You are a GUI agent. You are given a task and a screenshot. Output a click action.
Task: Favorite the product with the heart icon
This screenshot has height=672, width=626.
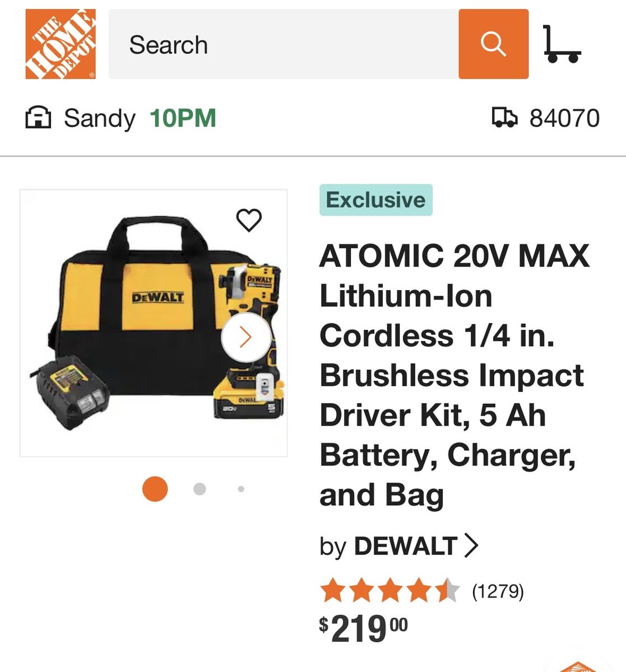point(249,220)
